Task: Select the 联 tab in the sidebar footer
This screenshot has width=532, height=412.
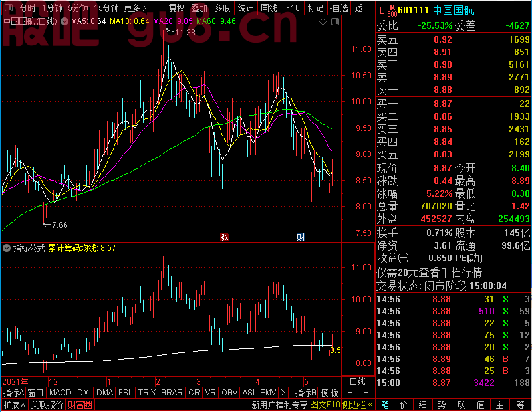Action: pos(461,405)
